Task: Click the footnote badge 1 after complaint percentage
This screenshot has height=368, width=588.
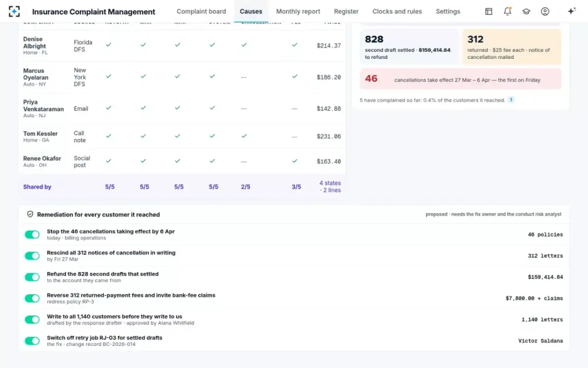Action: [x=511, y=100]
